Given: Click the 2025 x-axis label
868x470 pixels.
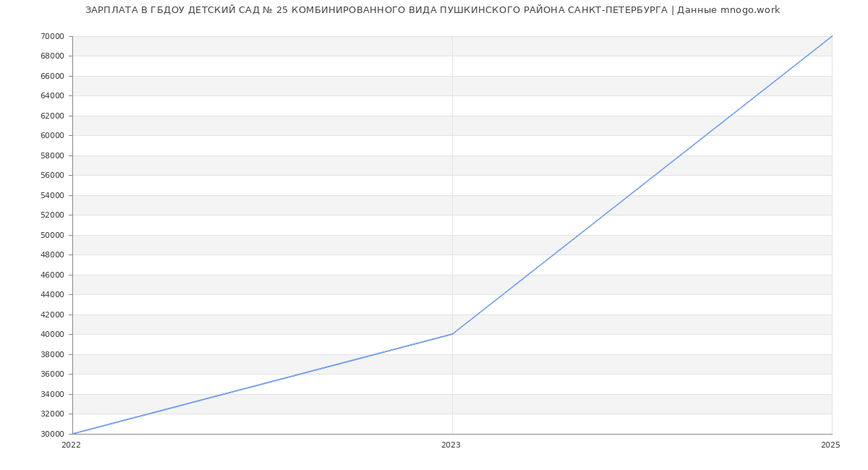Looking at the screenshot, I should point(830,445).
